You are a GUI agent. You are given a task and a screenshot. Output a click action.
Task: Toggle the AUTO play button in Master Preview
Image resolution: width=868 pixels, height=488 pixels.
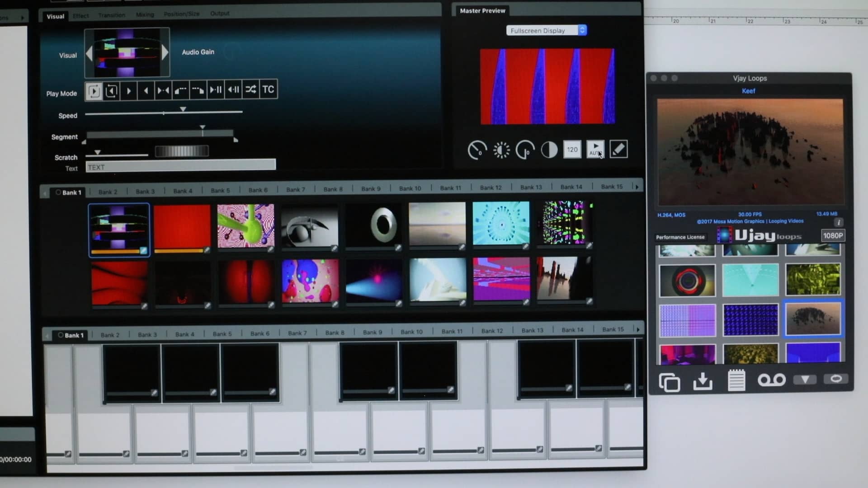point(595,150)
